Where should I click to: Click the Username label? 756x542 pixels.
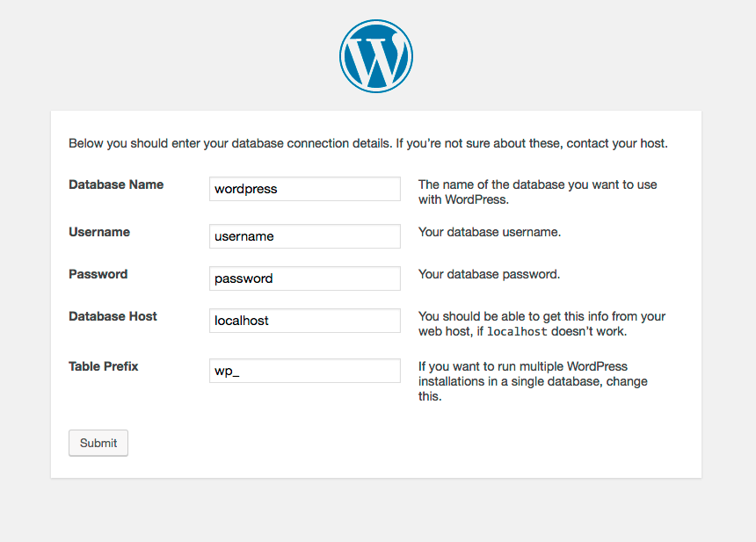pos(99,232)
